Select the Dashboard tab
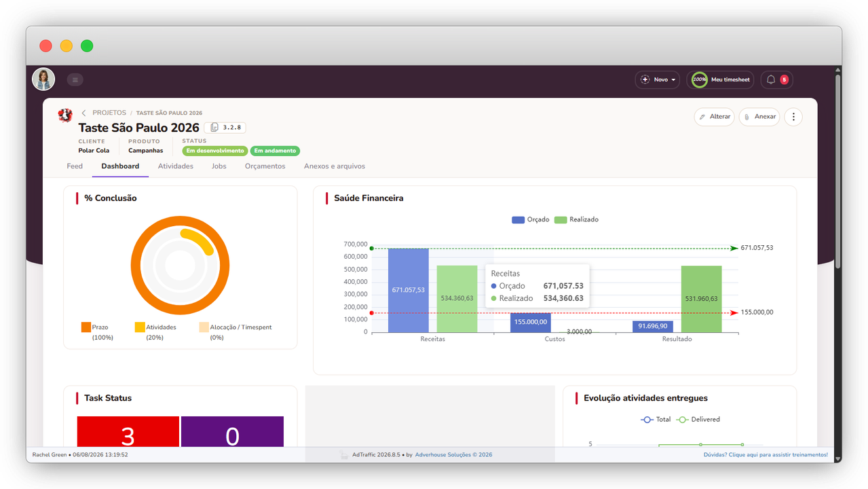The height and width of the screenshot is (489, 868). click(120, 166)
